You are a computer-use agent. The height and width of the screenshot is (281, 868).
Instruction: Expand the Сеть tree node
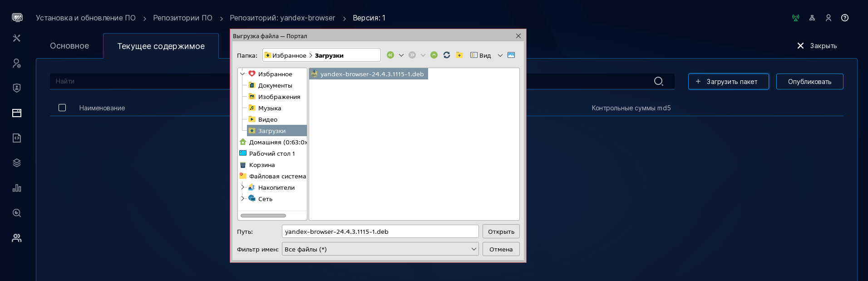pyautogui.click(x=242, y=198)
